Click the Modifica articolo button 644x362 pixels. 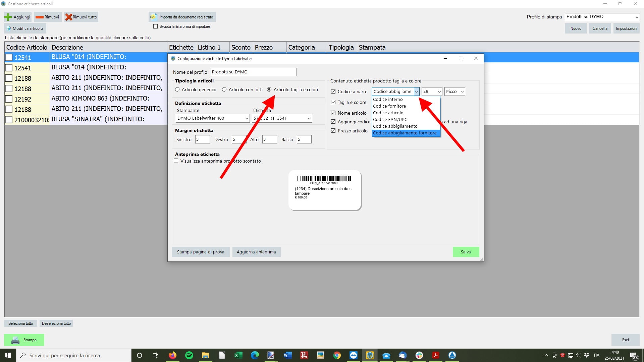pyautogui.click(x=25, y=28)
